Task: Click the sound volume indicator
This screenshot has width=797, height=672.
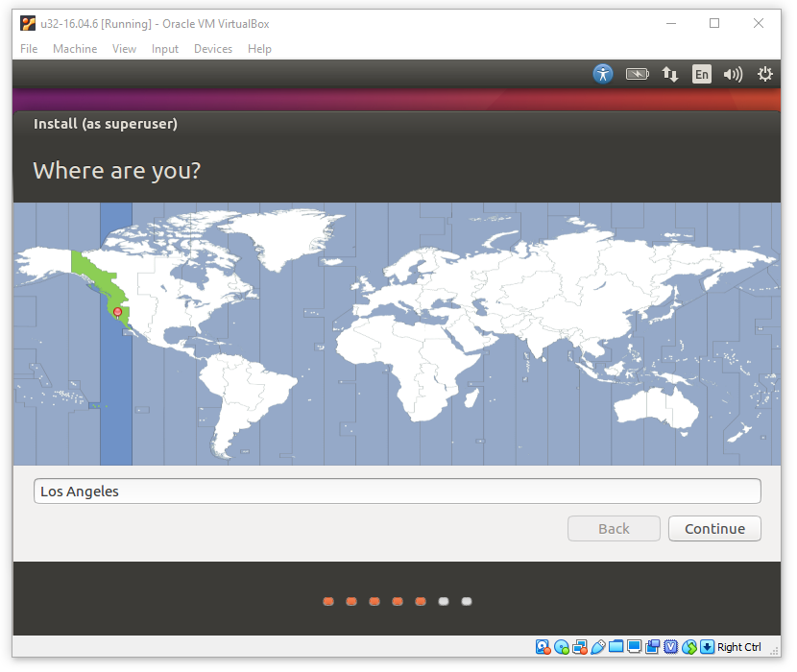Action: (x=733, y=74)
